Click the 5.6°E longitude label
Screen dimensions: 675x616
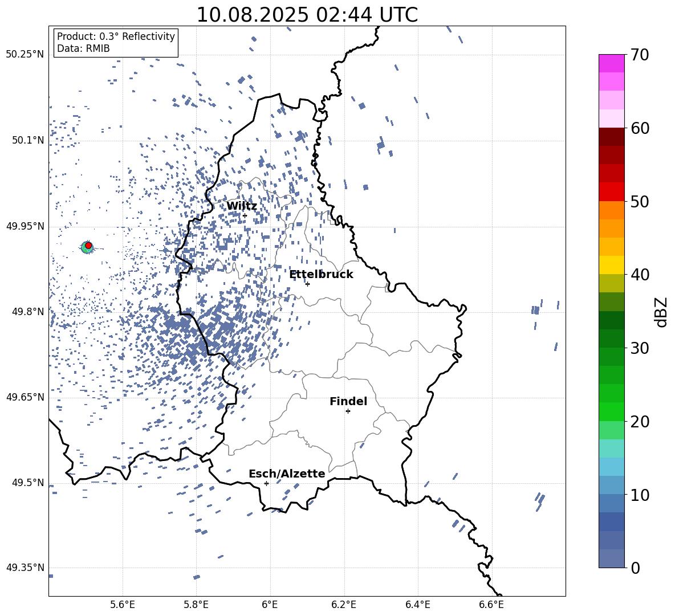click(123, 605)
